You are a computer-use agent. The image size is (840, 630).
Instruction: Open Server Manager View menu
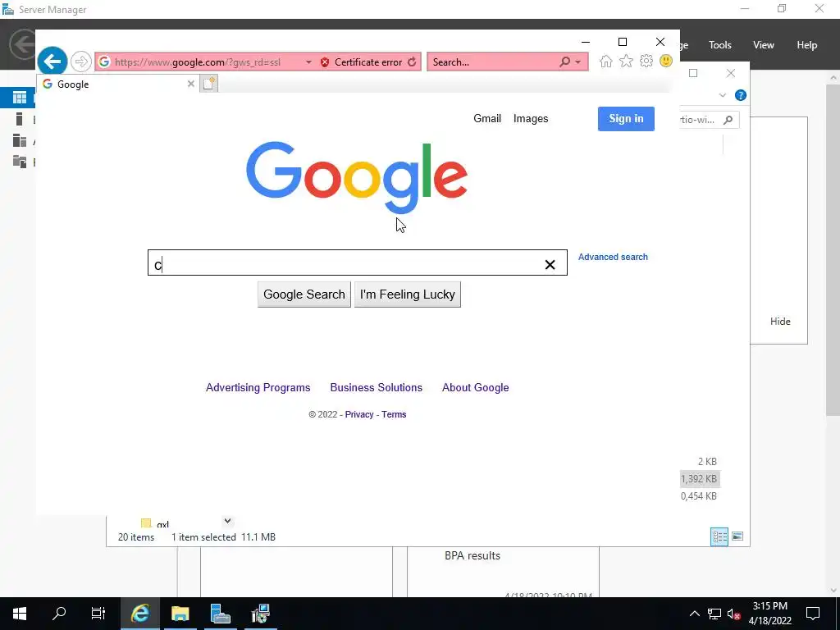(763, 45)
